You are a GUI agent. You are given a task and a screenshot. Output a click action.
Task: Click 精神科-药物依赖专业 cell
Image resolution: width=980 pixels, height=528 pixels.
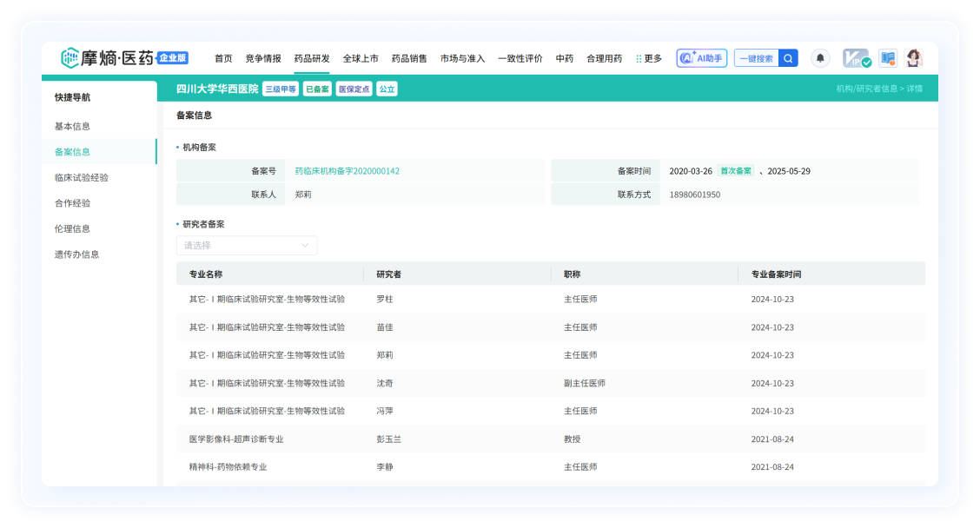[228, 466]
